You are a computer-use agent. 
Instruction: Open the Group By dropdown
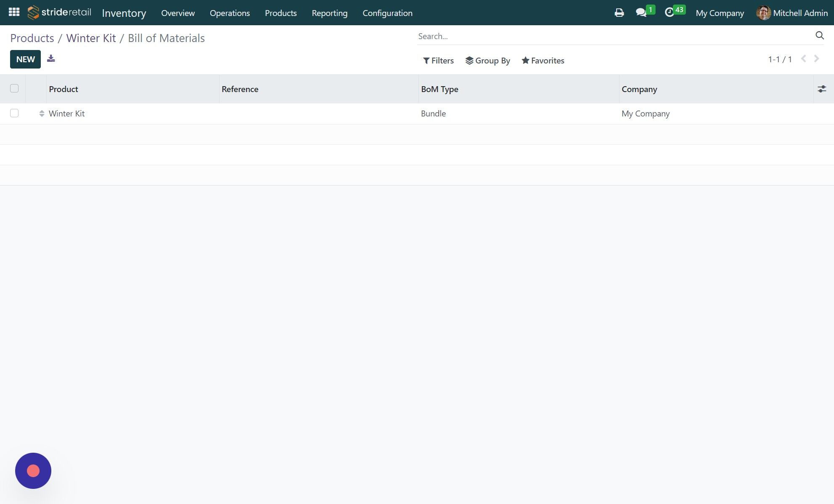click(487, 61)
